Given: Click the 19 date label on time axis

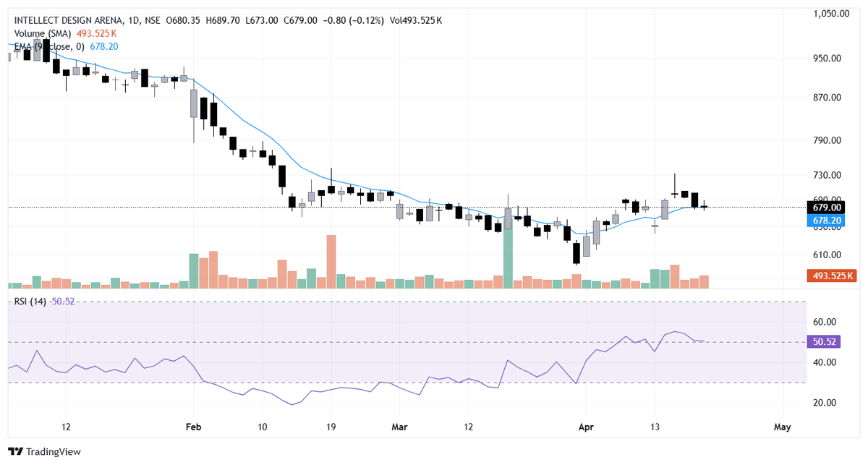Looking at the screenshot, I should point(331,427).
